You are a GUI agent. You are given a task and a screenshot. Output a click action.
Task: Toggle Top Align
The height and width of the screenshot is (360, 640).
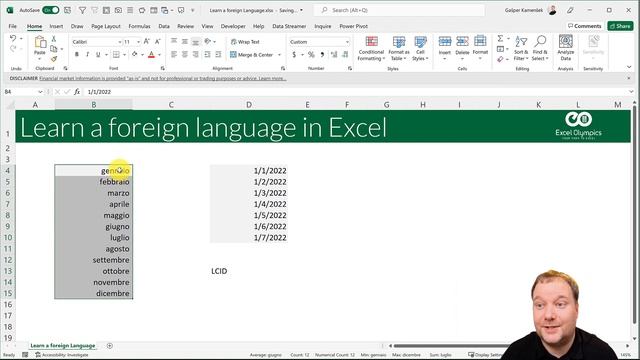tap(174, 42)
